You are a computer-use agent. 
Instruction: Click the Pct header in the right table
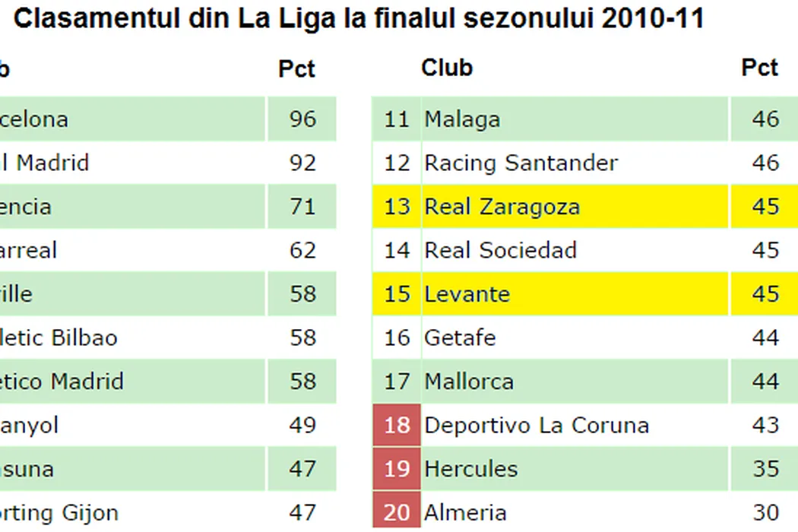pos(759,68)
